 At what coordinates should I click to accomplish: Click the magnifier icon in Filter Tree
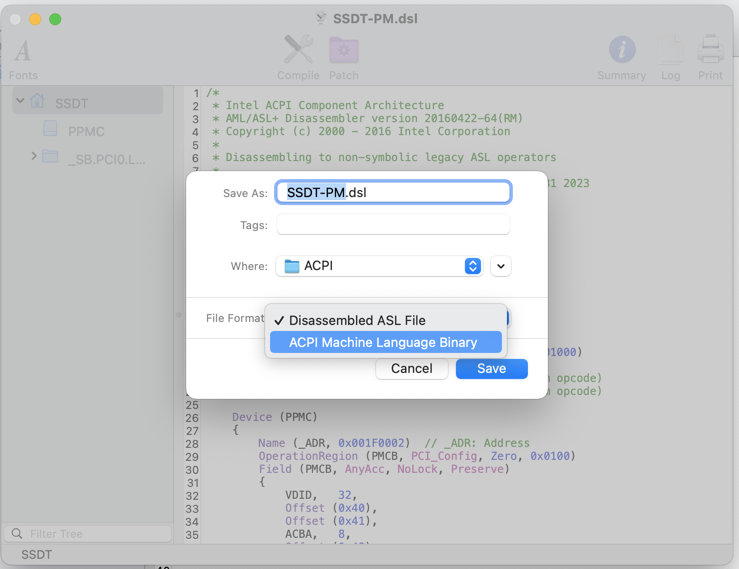point(16,533)
